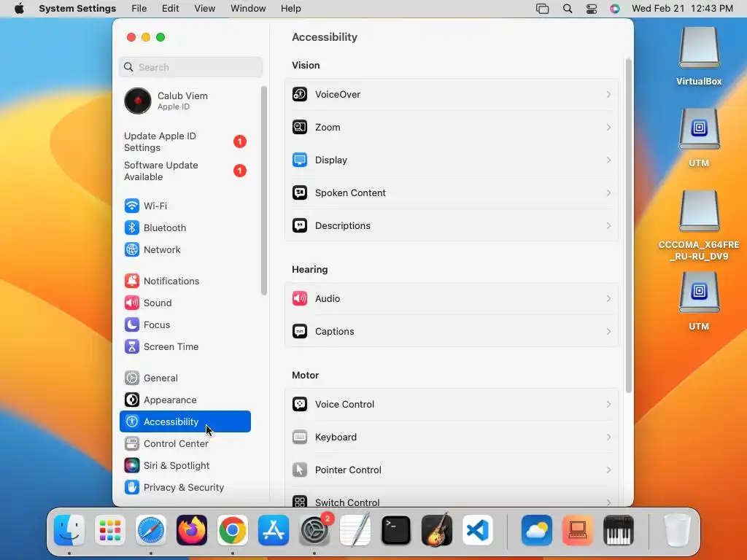Open the Window menu

click(x=248, y=9)
